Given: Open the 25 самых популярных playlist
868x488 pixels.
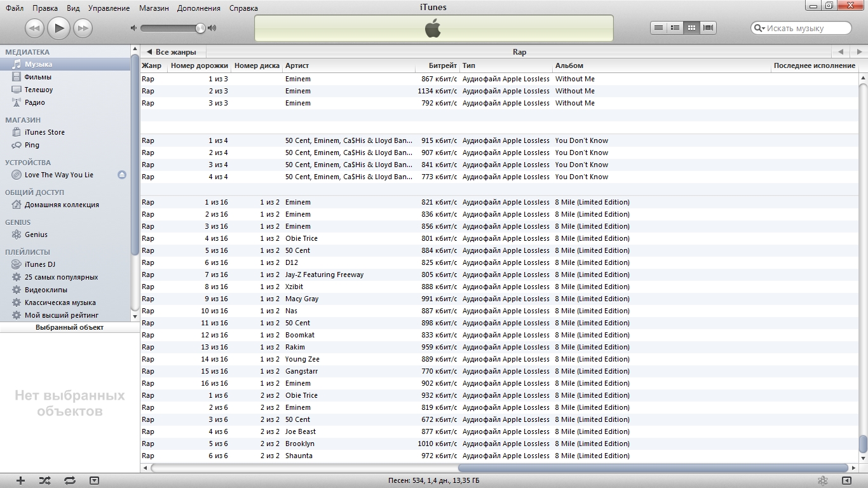Looking at the screenshot, I should tap(65, 277).
